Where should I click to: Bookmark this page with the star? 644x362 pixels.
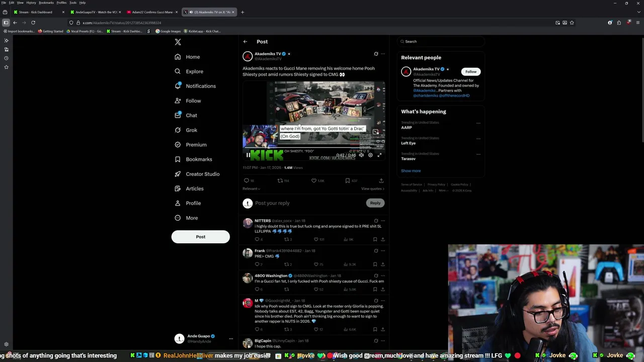[x=572, y=23]
